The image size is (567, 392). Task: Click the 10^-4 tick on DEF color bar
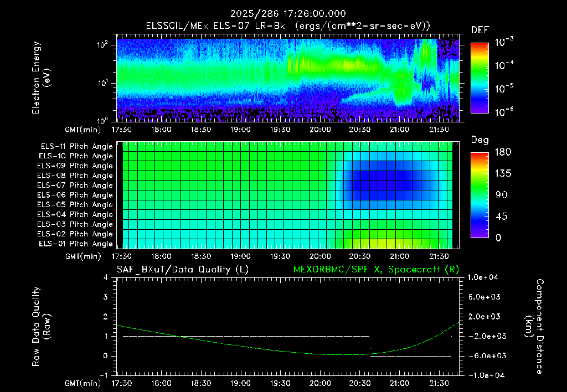[x=504, y=65]
